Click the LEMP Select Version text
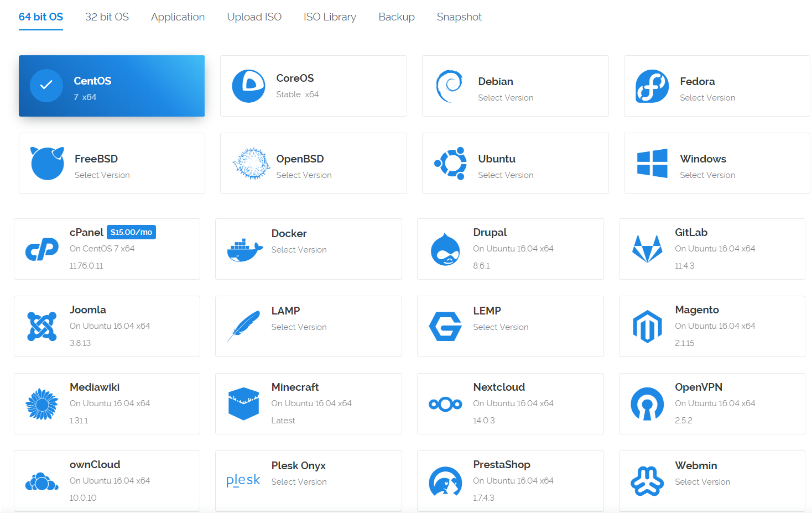This screenshot has height=514, width=812. click(501, 327)
